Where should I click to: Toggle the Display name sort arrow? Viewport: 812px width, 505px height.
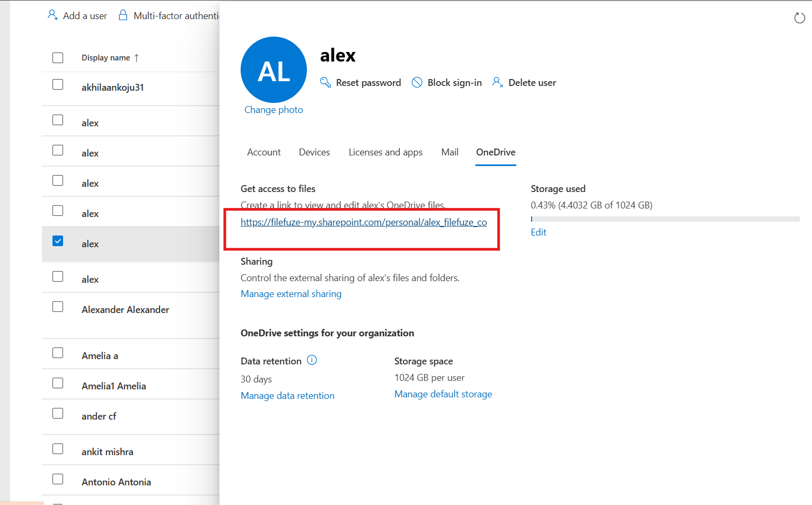coord(137,56)
